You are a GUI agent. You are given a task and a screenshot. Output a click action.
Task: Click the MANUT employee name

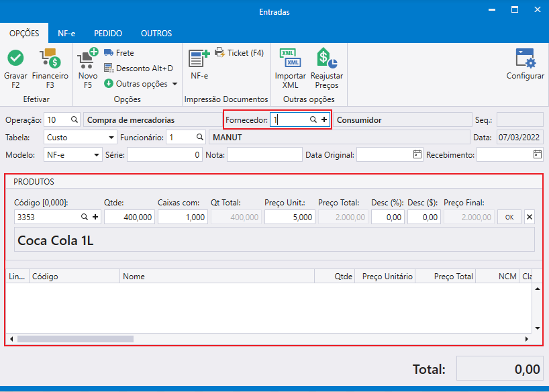(x=228, y=138)
